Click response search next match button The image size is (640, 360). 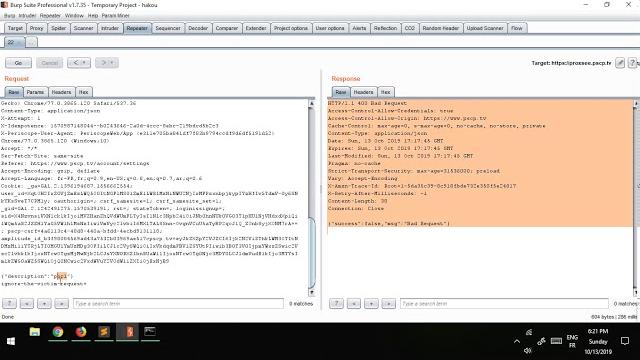389,303
